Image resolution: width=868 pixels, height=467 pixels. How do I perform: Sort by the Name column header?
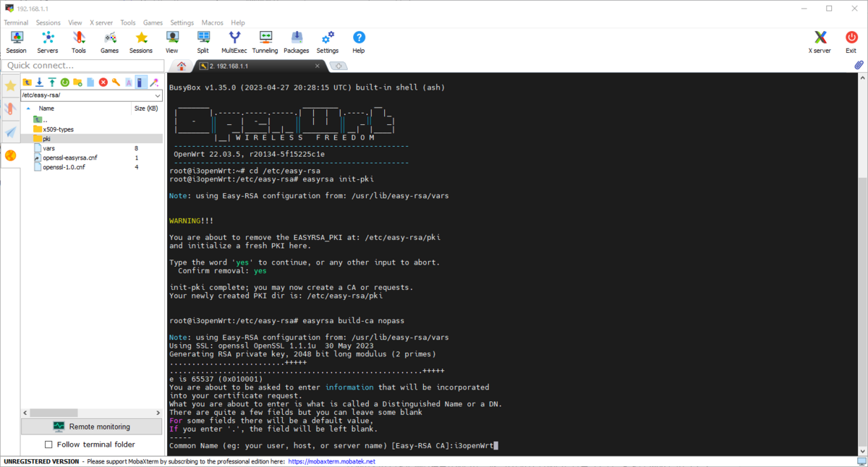click(x=46, y=108)
